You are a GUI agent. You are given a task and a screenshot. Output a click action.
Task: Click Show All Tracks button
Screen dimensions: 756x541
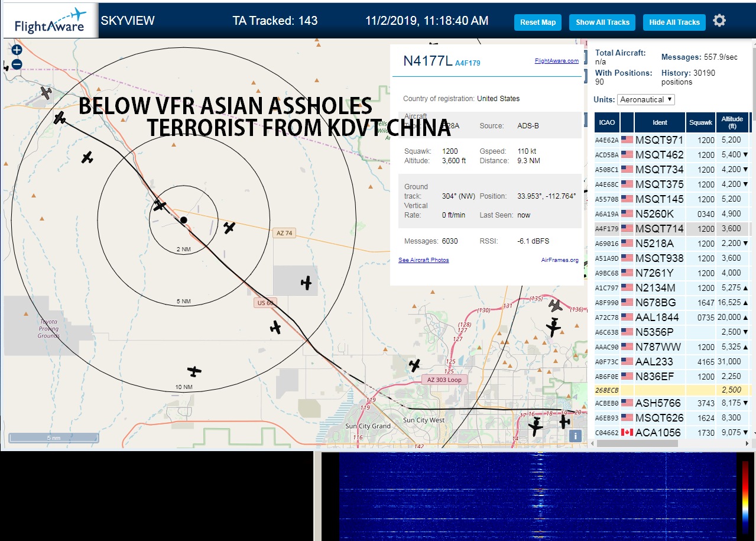(x=602, y=22)
